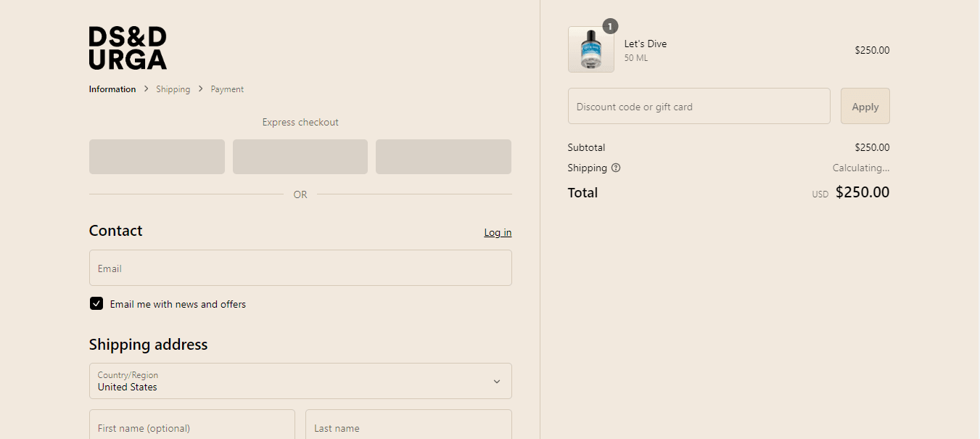980x439 pixels.
Task: Click the Express checkout heading
Action: point(300,122)
